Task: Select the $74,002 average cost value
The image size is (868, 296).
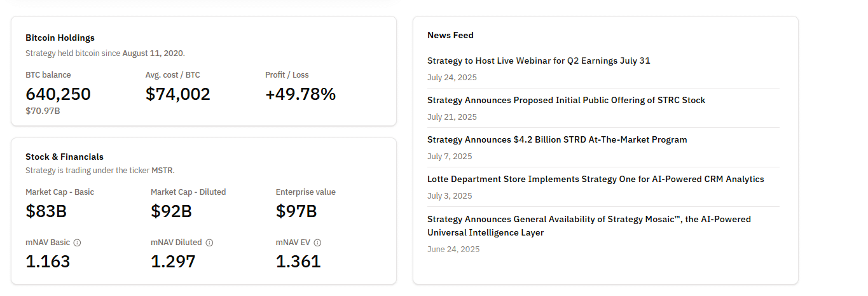Action: coord(177,94)
